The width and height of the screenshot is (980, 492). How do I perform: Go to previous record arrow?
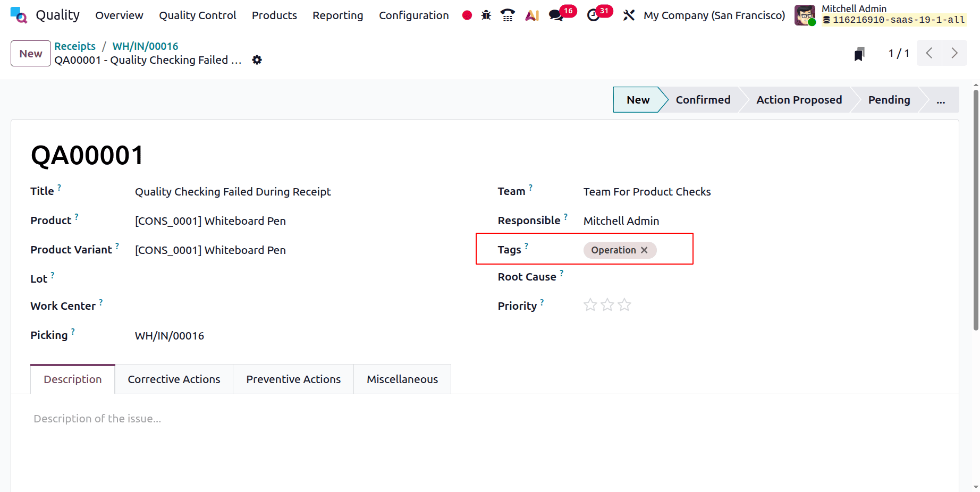[x=929, y=53]
